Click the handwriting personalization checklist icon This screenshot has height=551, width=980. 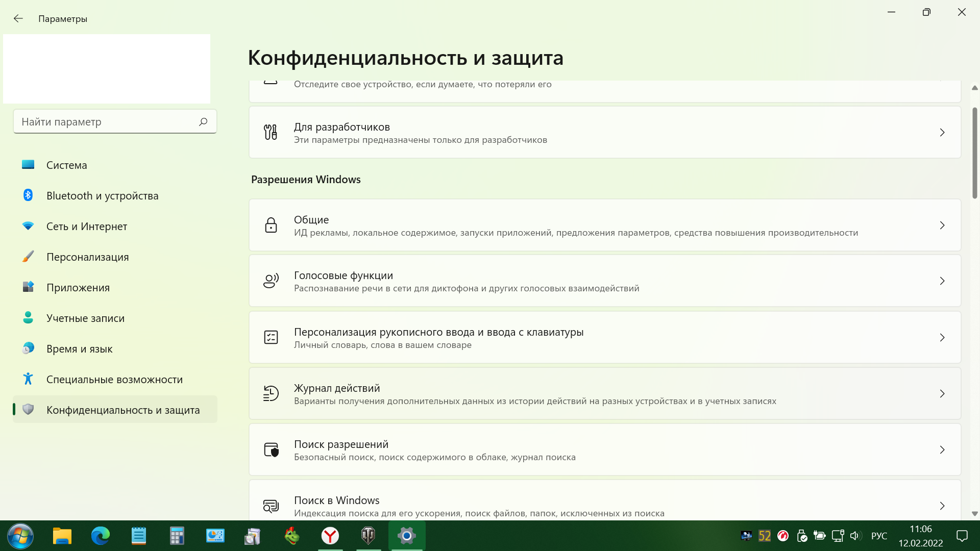271,337
